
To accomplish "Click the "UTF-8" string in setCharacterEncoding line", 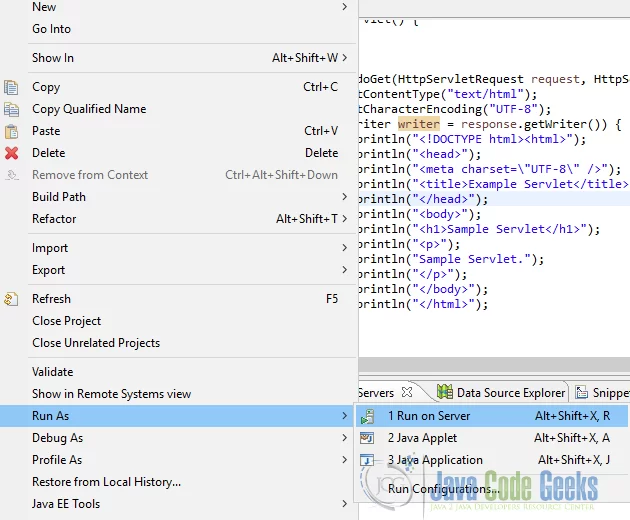I will click(513, 109).
